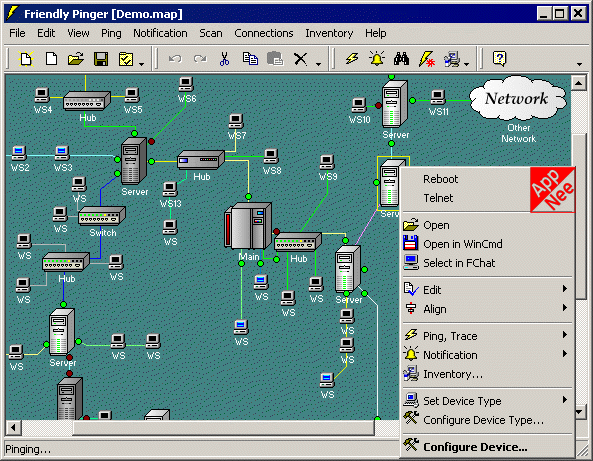Click the Save floppy disk toolbar icon
Screen dimensions: 593x461
click(x=101, y=59)
